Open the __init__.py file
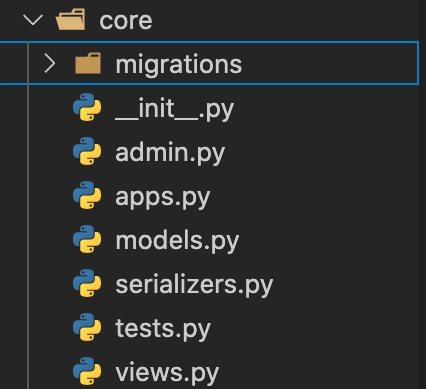Screen dimensions: 426x389 [174, 109]
